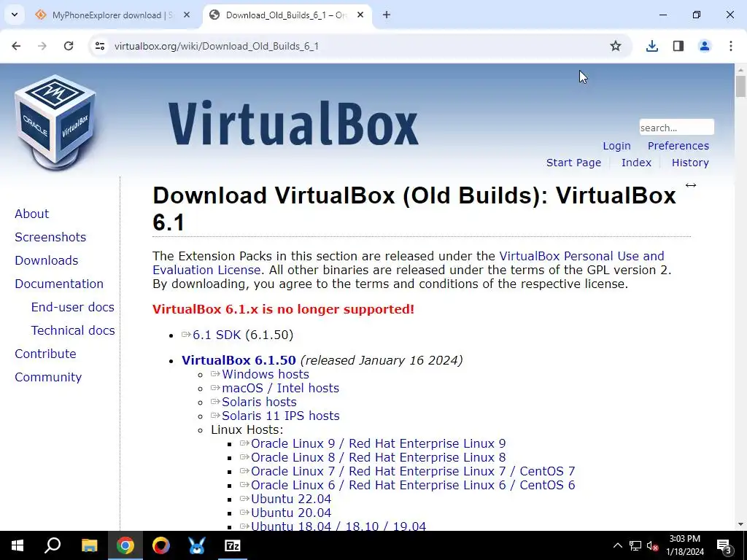Open Contribute in sidebar

coord(45,354)
